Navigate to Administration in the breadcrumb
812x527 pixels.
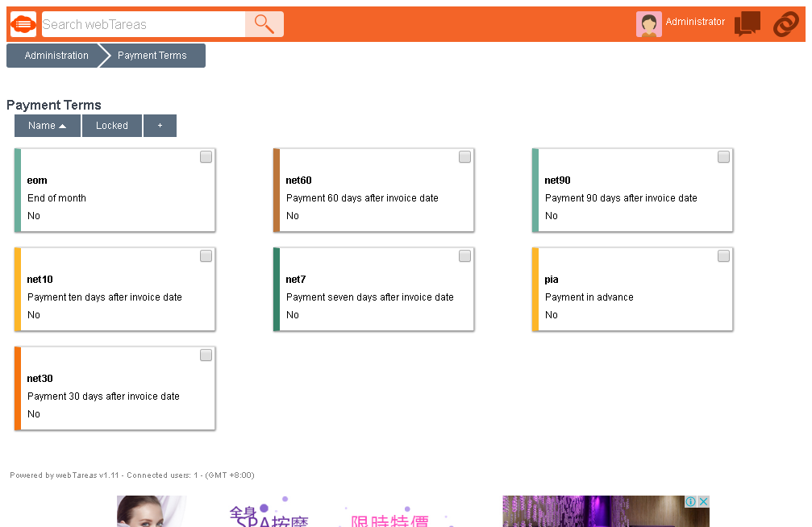pyautogui.click(x=55, y=55)
